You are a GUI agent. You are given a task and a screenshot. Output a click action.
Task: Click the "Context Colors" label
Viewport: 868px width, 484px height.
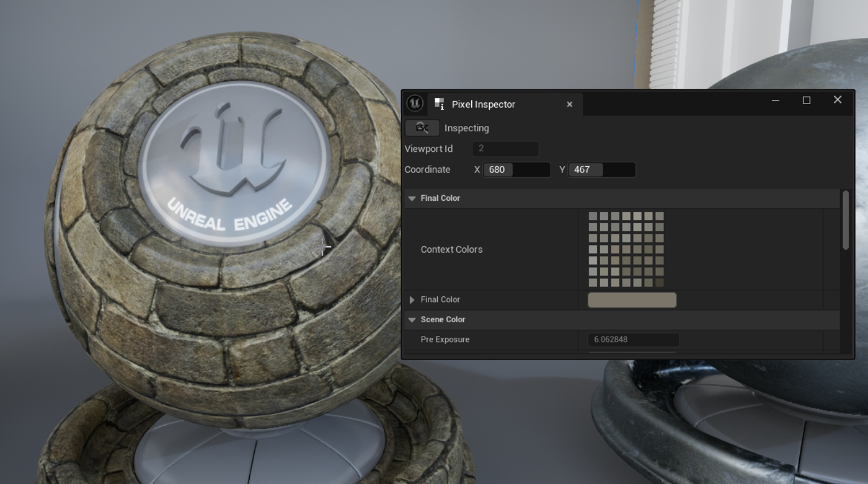point(451,250)
